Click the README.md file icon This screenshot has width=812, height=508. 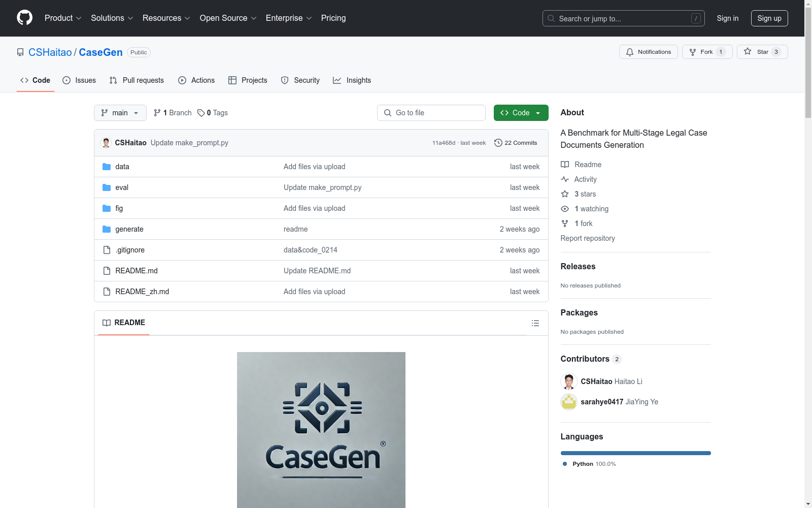(x=107, y=271)
